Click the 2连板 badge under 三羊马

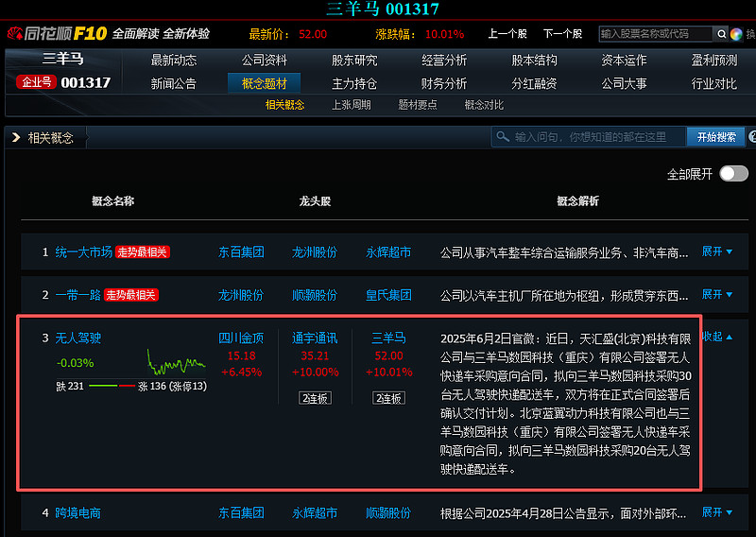pos(388,398)
